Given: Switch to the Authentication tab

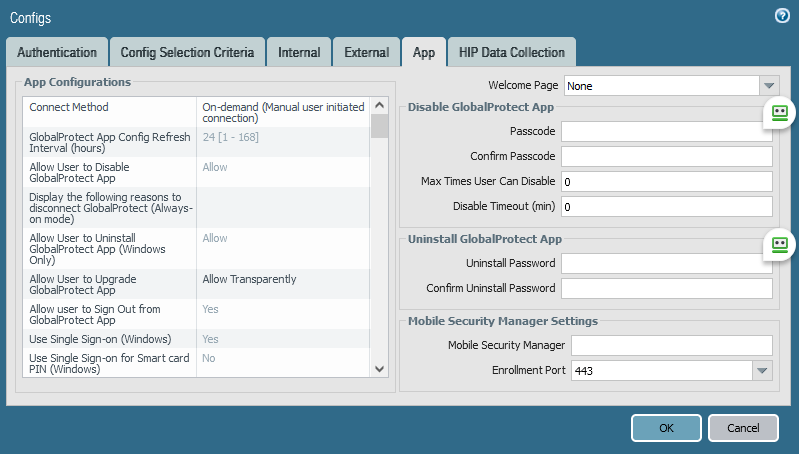Looking at the screenshot, I should click(x=57, y=52).
